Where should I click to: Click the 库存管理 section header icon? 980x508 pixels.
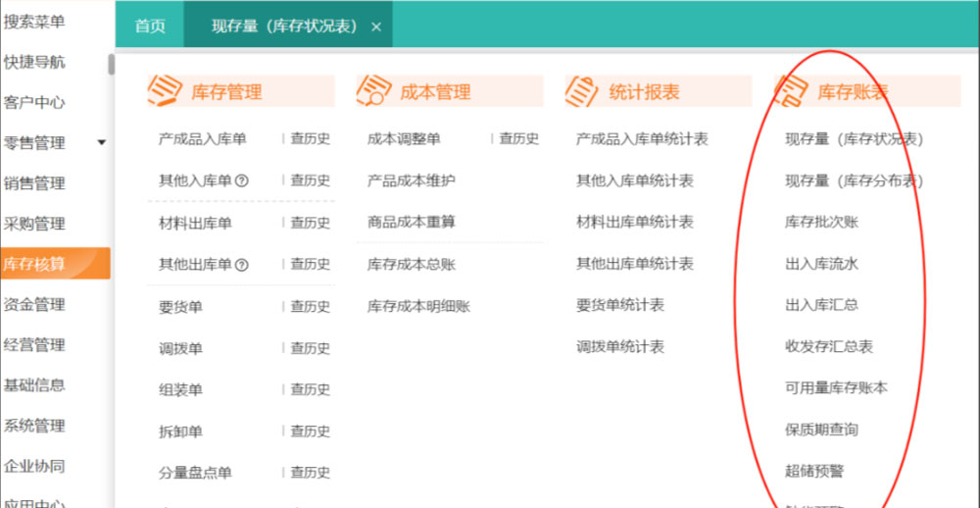165,90
